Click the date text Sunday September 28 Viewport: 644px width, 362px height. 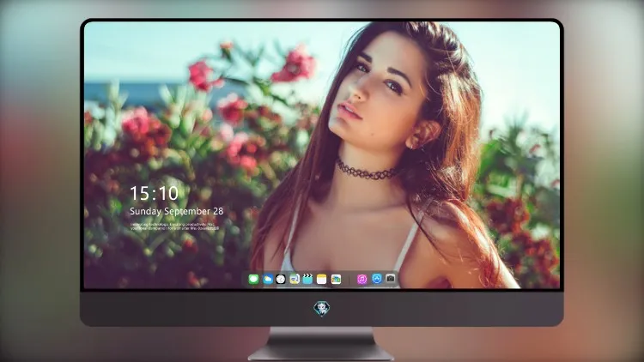click(x=177, y=211)
